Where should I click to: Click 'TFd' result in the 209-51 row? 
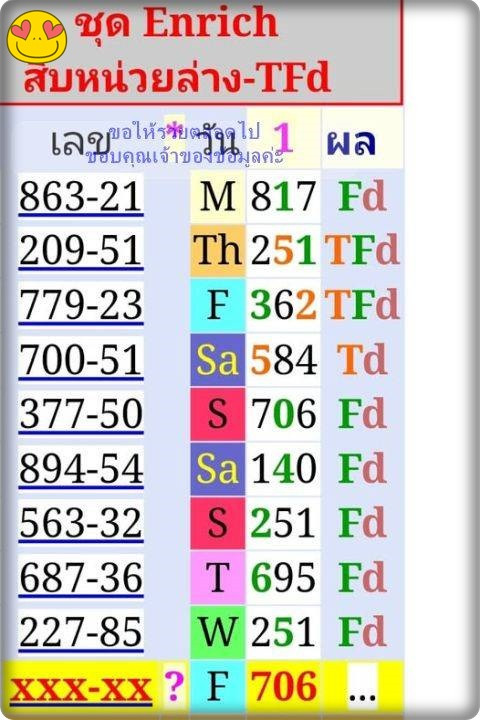click(x=362, y=251)
